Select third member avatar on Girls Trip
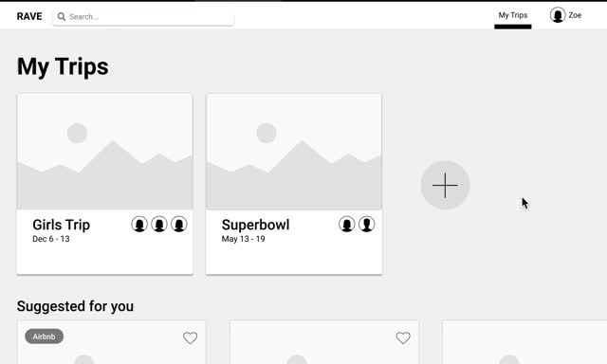This screenshot has width=607, height=364. coord(179,224)
